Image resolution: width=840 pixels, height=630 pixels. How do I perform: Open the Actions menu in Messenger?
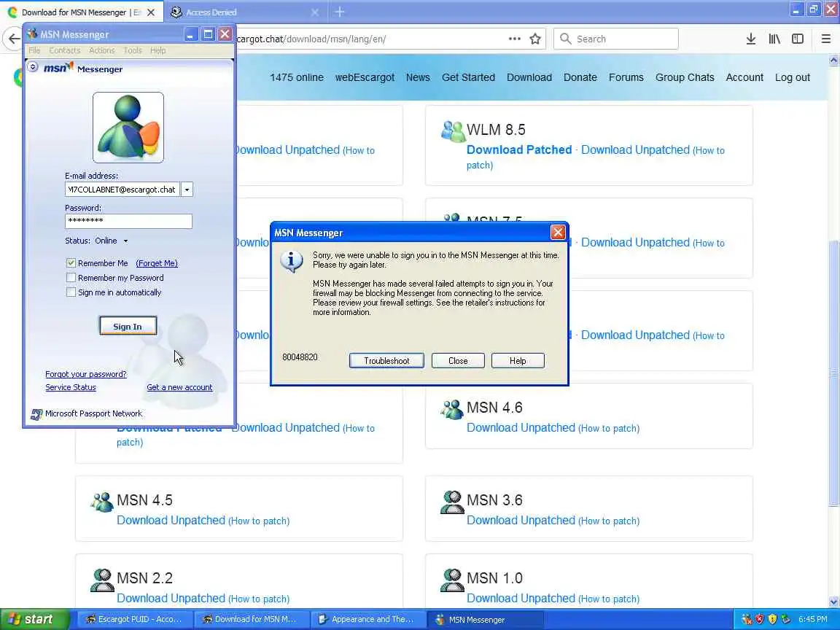pos(102,50)
